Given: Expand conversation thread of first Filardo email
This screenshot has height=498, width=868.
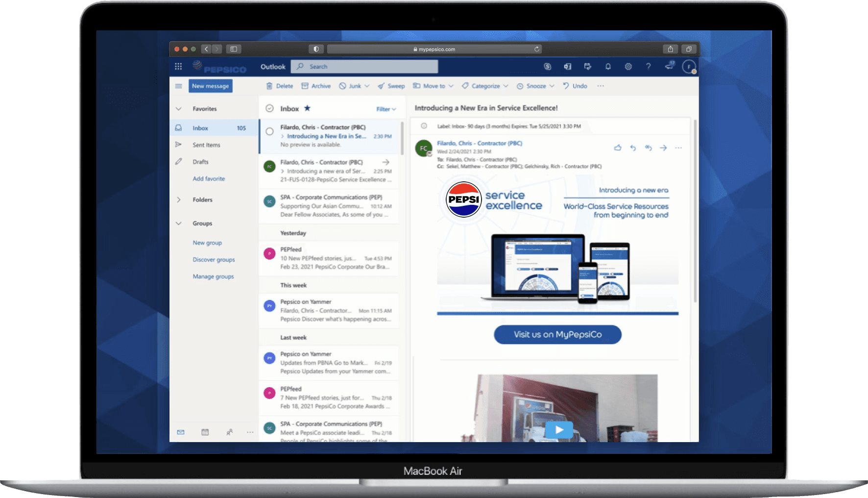Looking at the screenshot, I should pos(283,136).
